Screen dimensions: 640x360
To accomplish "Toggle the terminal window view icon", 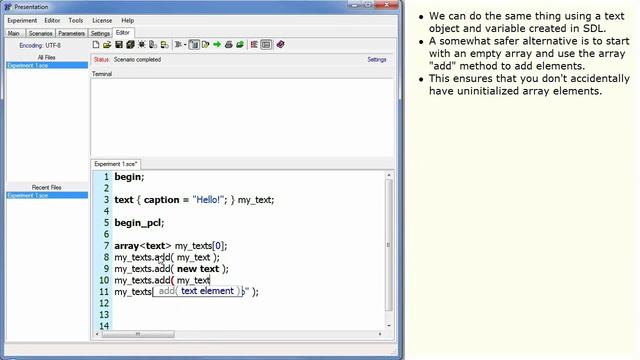I will pos(266,44).
